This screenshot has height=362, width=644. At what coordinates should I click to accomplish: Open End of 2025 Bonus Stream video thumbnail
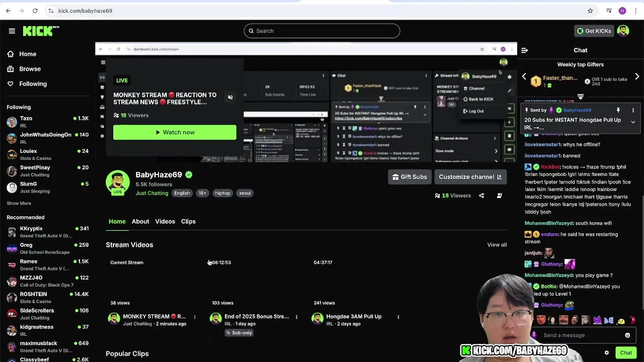pyautogui.click(x=256, y=283)
